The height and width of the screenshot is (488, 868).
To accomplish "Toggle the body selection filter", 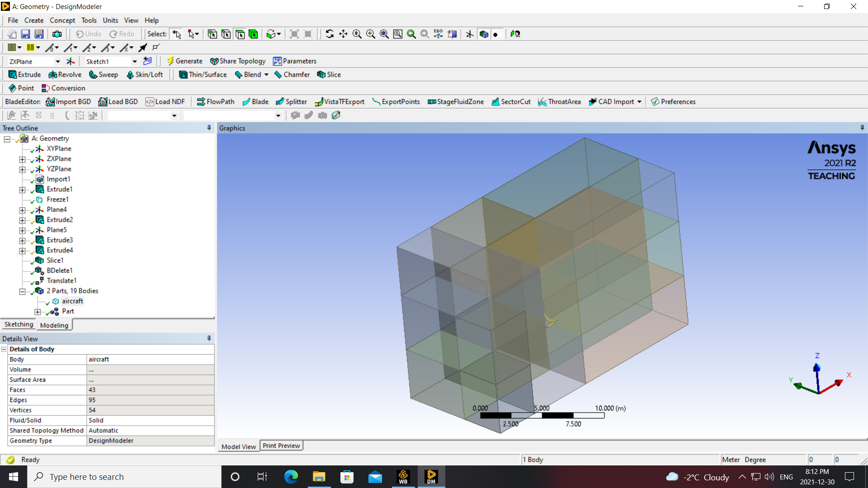I will 253,34.
